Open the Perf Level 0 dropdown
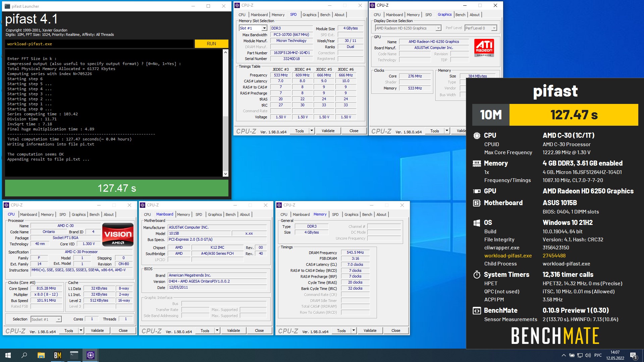The width and height of the screenshot is (644, 362). pos(494,28)
